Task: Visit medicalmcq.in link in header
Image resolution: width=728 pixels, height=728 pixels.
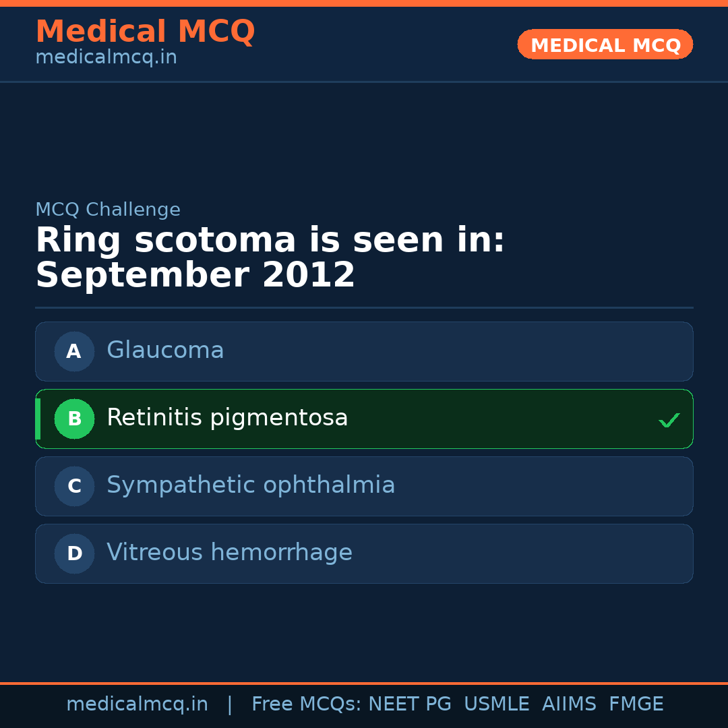Action: coord(106,58)
